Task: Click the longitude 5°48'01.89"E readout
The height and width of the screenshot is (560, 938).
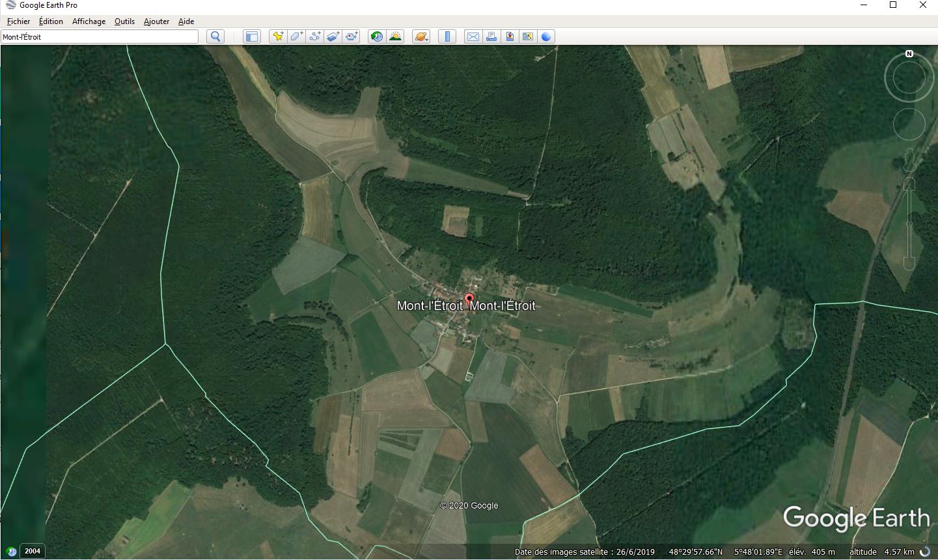Action: (x=758, y=552)
